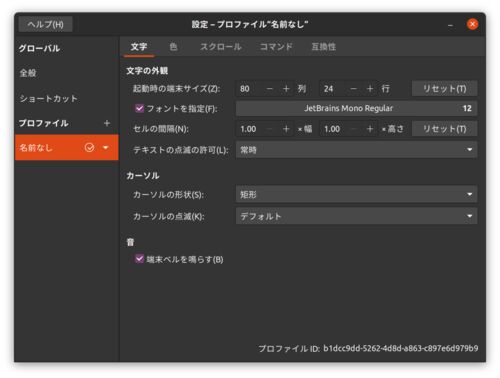Viewport: 500px width, 378px height.
Task: Increase cell height spacing plus button
Action: 370,129
